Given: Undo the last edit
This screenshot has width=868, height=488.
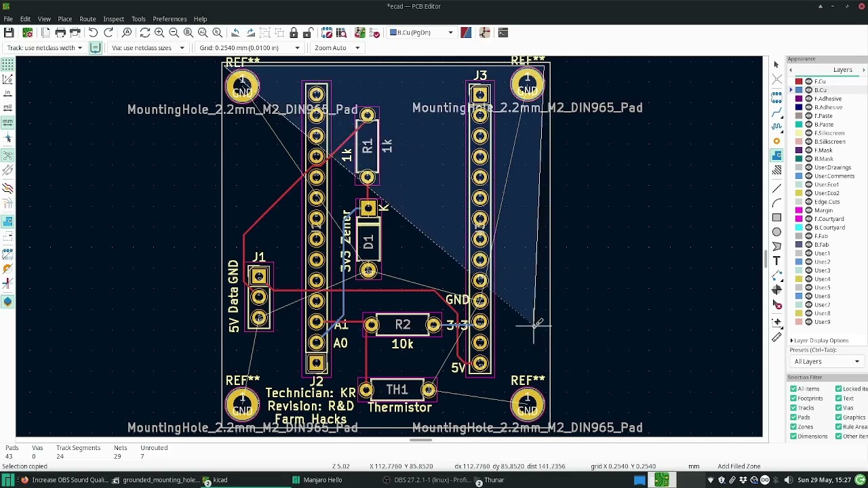Looking at the screenshot, I should [x=93, y=33].
